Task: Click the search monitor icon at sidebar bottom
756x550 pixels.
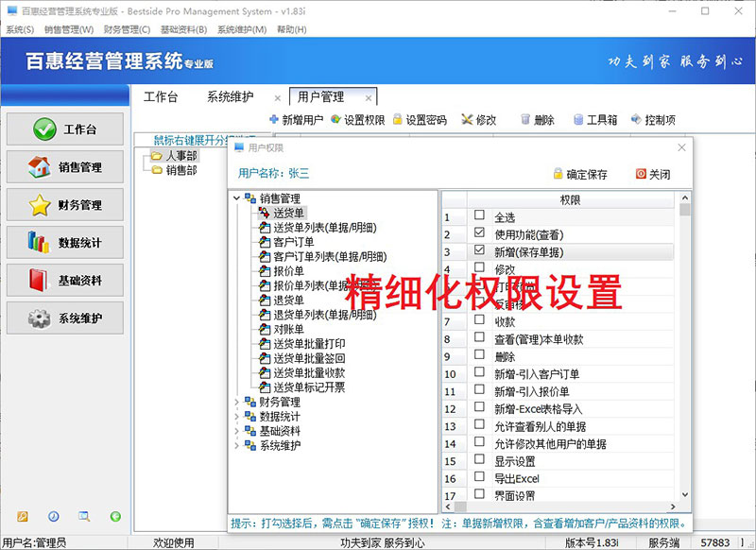Action: (x=84, y=516)
